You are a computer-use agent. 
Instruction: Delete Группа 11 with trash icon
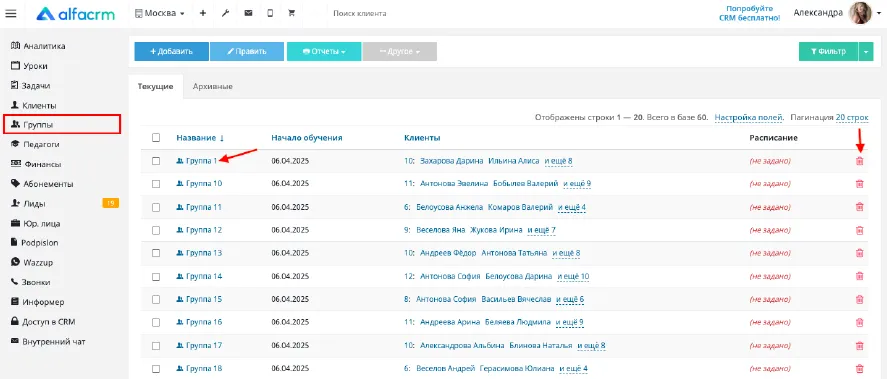[x=859, y=207]
